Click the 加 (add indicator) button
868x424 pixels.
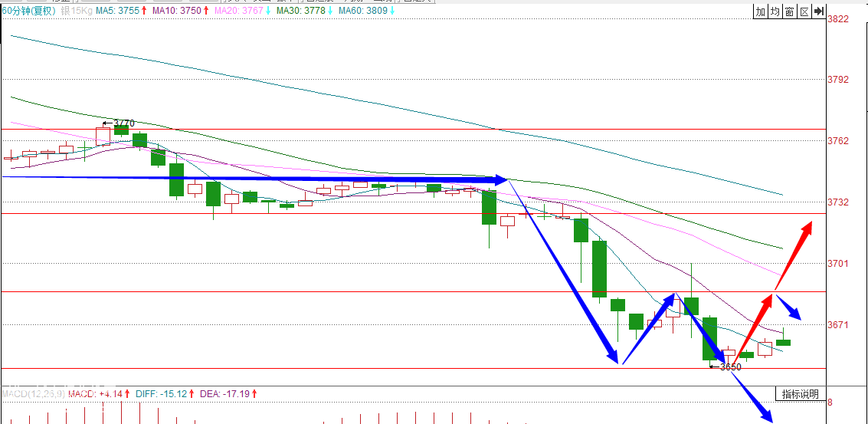click(x=762, y=12)
